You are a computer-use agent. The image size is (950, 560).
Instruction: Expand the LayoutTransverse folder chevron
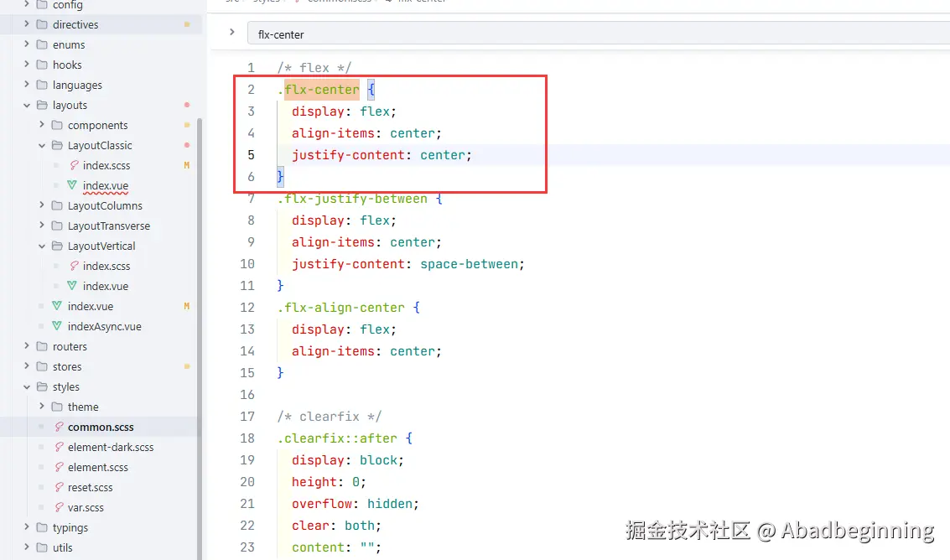(x=41, y=226)
